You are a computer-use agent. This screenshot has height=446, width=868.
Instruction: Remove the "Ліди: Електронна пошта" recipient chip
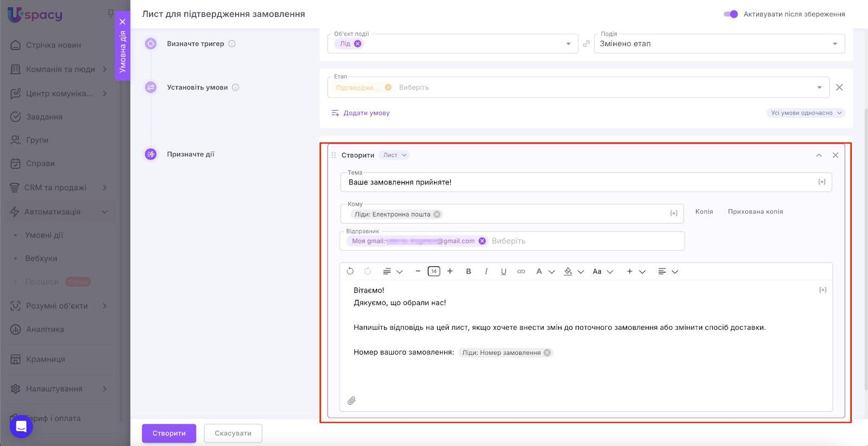437,214
